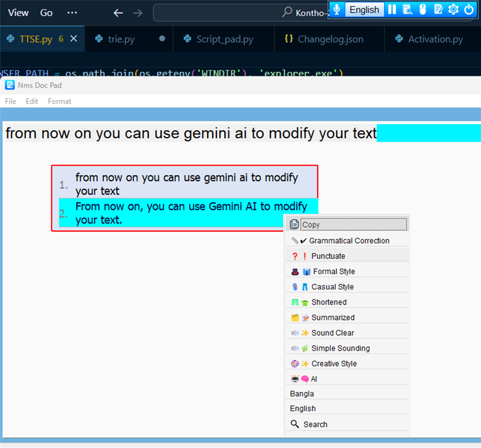
Task: Choose Formal Style from the context menu
Action: pos(348,272)
